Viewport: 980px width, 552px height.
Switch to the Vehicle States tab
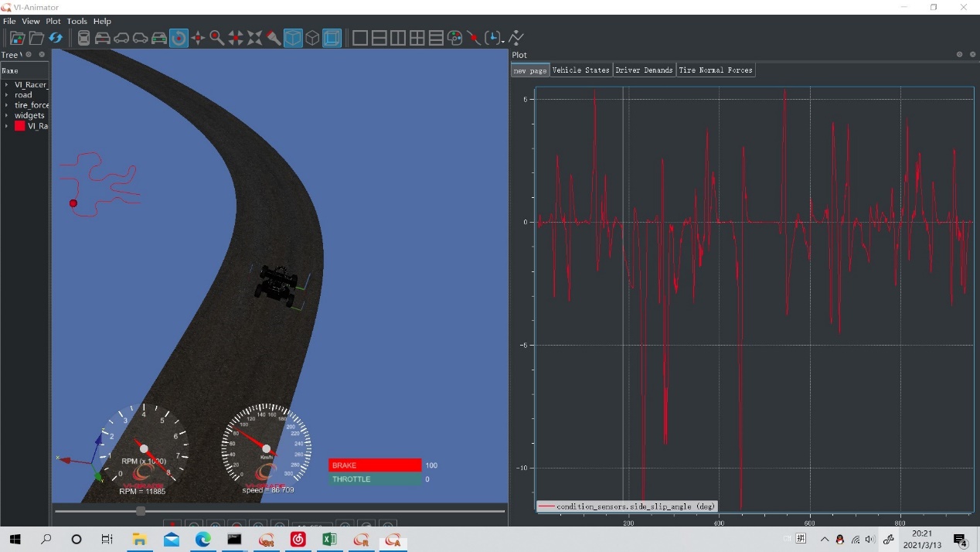pos(580,70)
